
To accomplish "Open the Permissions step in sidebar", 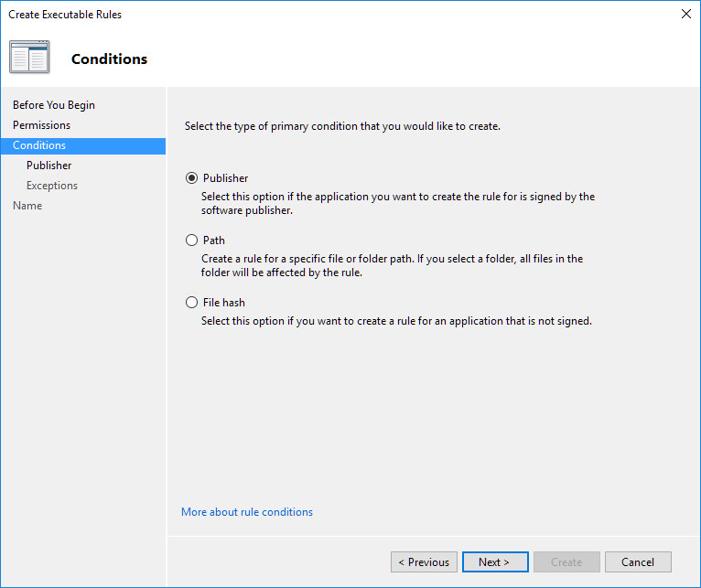I will click(41, 125).
